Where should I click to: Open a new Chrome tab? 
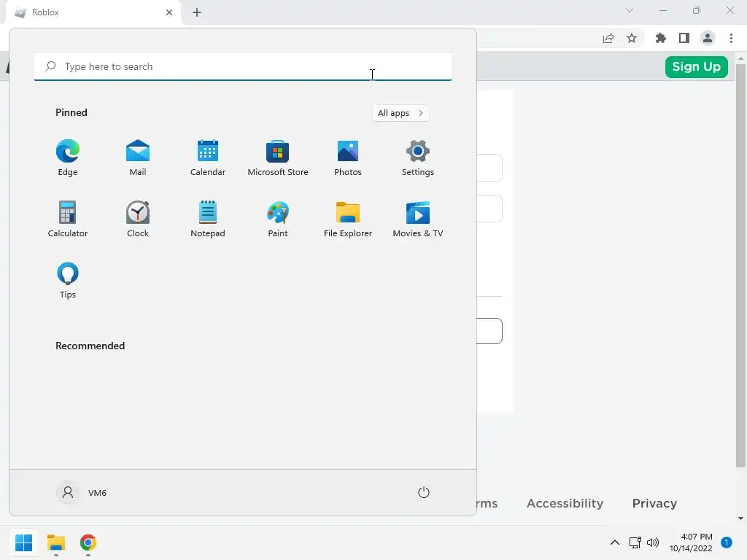click(x=197, y=12)
